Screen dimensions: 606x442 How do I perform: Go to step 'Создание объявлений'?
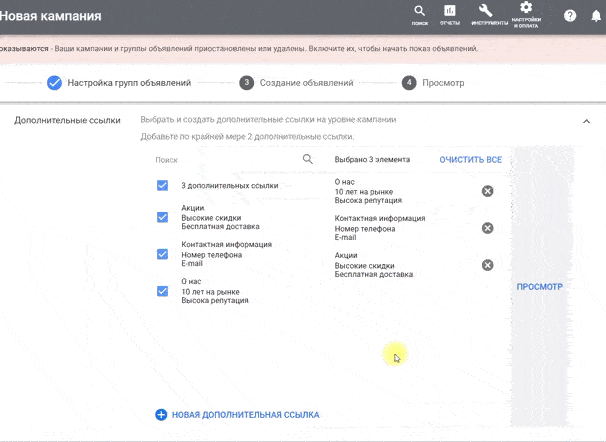296,83
